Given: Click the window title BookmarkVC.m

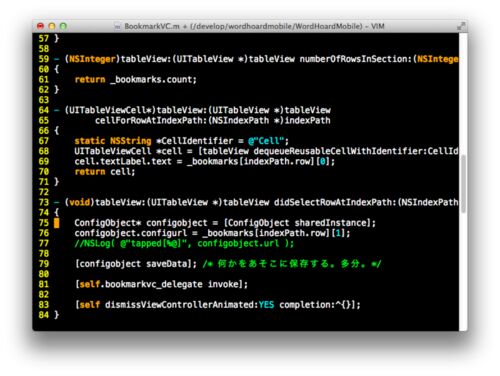Looking at the screenshot, I should (152, 26).
